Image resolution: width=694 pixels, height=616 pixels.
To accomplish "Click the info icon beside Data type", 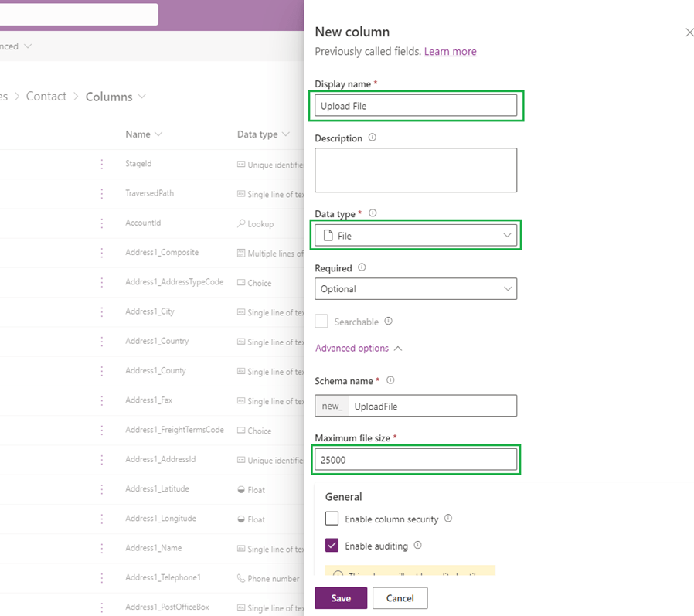I will point(373,213).
